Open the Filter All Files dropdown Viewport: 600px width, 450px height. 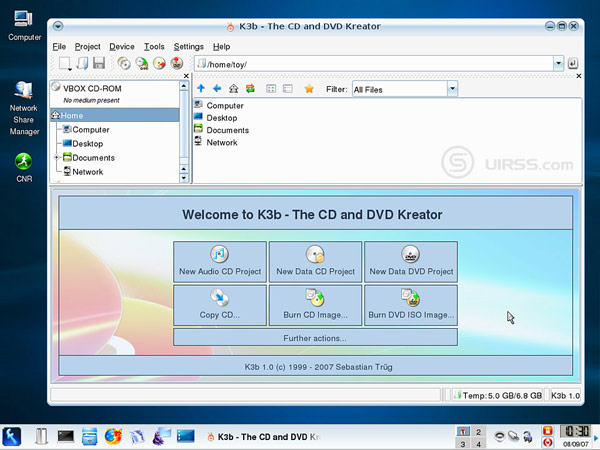tap(452, 89)
